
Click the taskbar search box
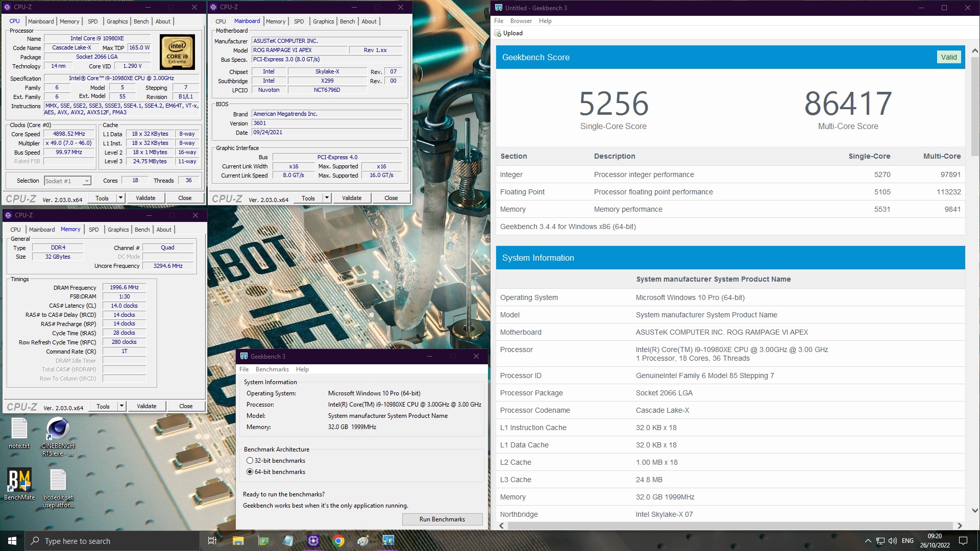tap(112, 541)
